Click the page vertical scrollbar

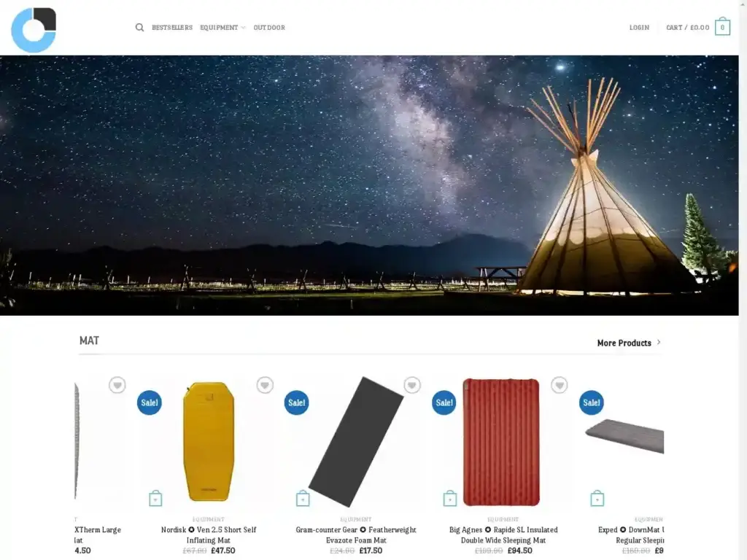(x=743, y=280)
